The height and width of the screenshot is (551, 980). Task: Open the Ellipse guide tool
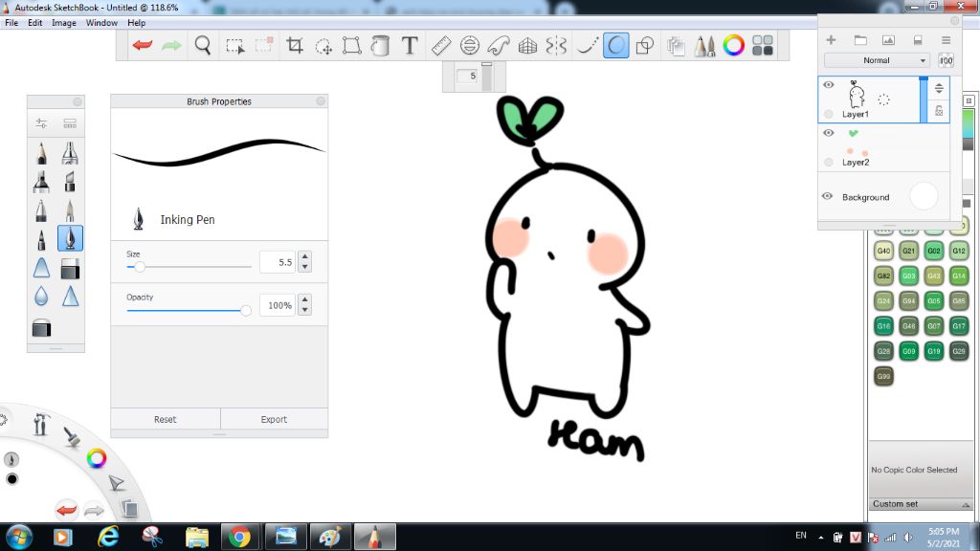[469, 45]
